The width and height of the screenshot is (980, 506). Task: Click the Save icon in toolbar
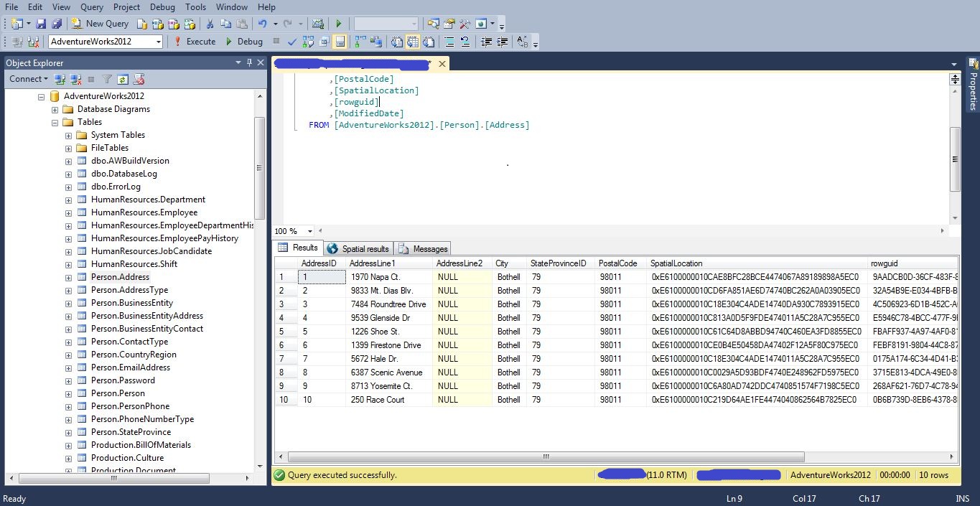click(41, 24)
